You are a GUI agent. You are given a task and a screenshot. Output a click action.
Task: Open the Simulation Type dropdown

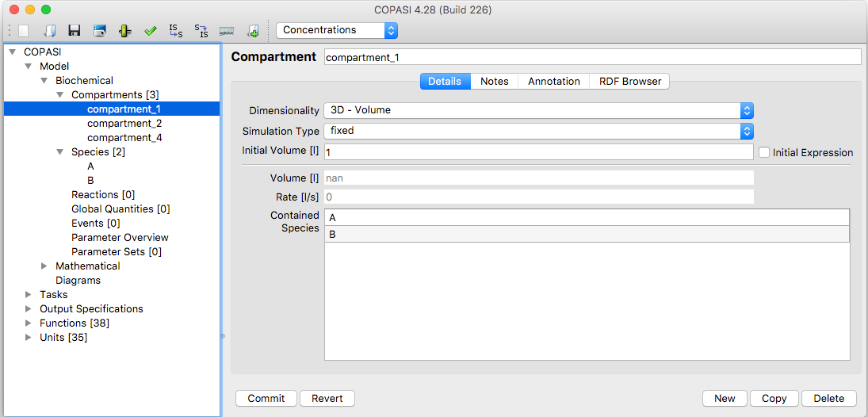(538, 132)
